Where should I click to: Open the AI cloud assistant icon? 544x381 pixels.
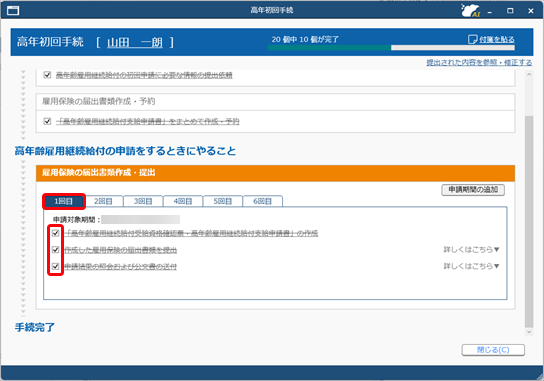(470, 10)
